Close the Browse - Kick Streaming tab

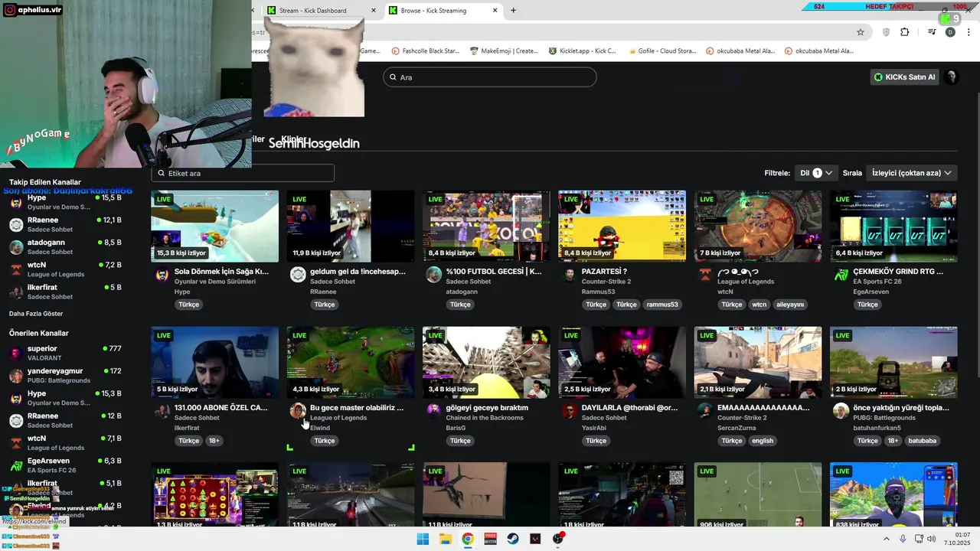[495, 11]
